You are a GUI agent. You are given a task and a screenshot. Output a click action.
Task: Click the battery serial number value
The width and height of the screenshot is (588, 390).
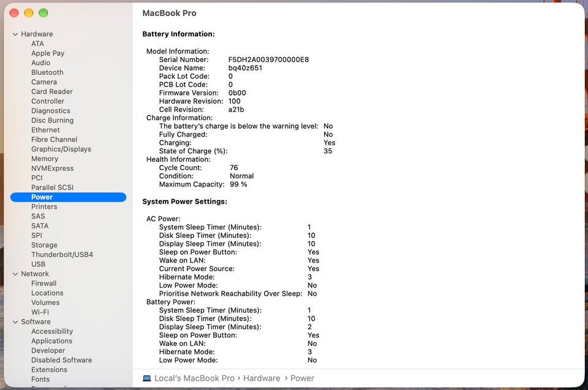point(268,59)
